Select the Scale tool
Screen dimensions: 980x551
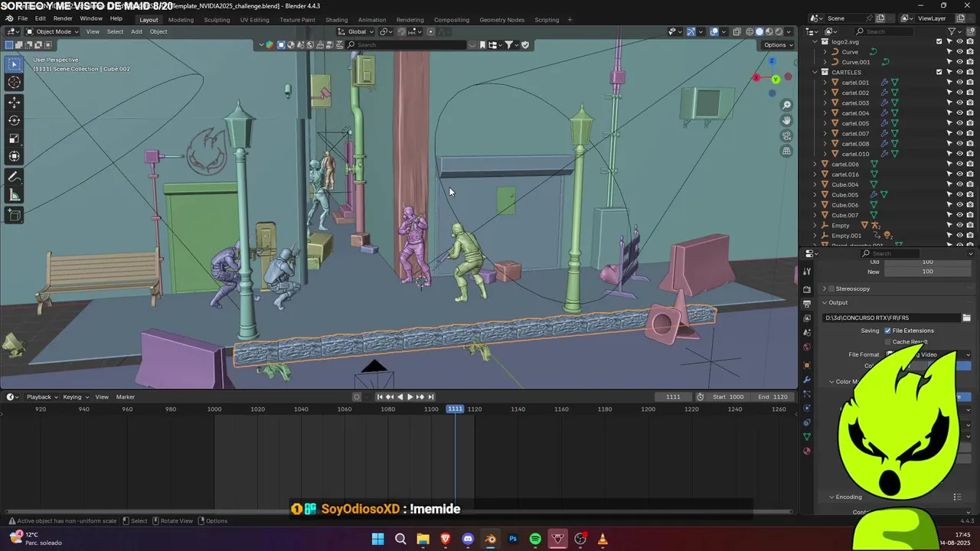coord(15,139)
